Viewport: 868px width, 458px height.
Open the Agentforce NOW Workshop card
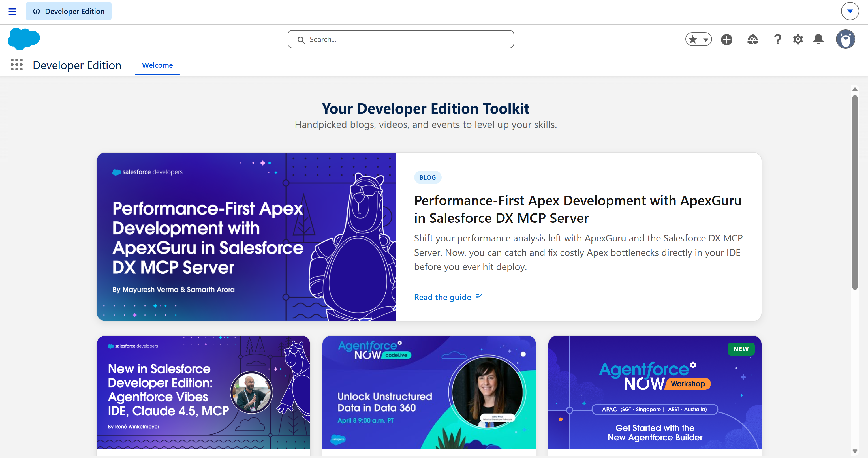[655, 392]
